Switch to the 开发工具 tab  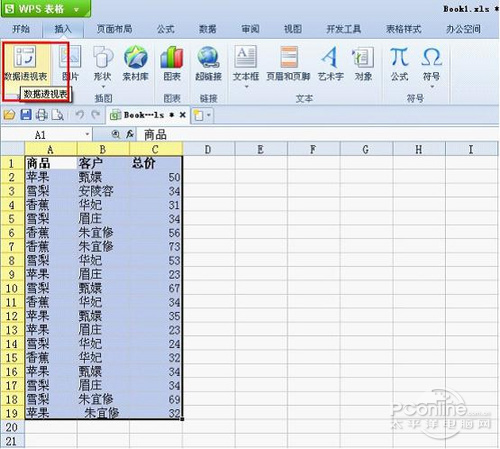point(344,29)
